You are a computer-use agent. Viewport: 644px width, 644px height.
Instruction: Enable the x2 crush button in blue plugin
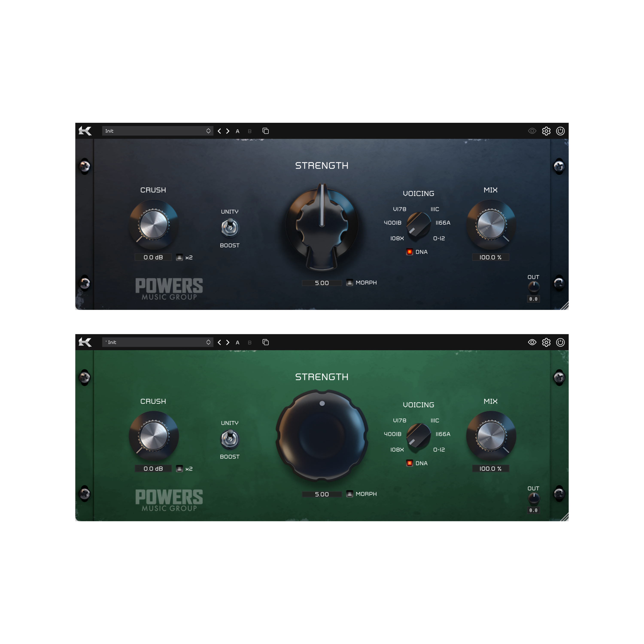tap(179, 257)
